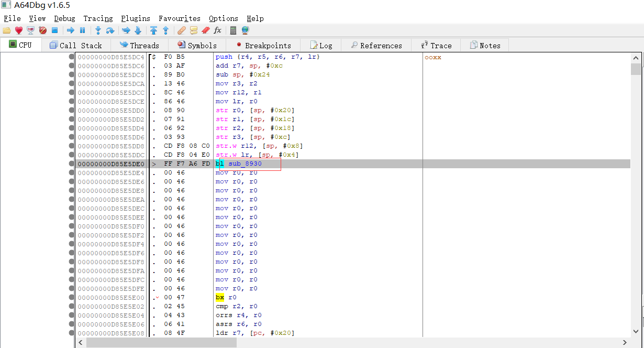Open the Options menu
The height and width of the screenshot is (348, 644).
[x=224, y=18]
